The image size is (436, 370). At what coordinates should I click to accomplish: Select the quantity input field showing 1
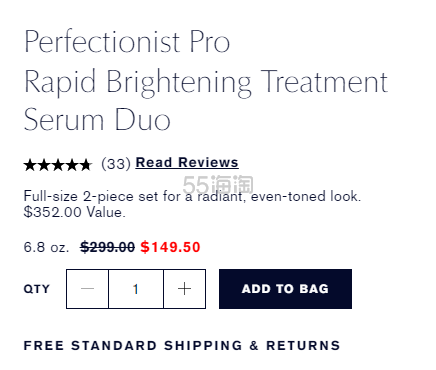coord(136,289)
